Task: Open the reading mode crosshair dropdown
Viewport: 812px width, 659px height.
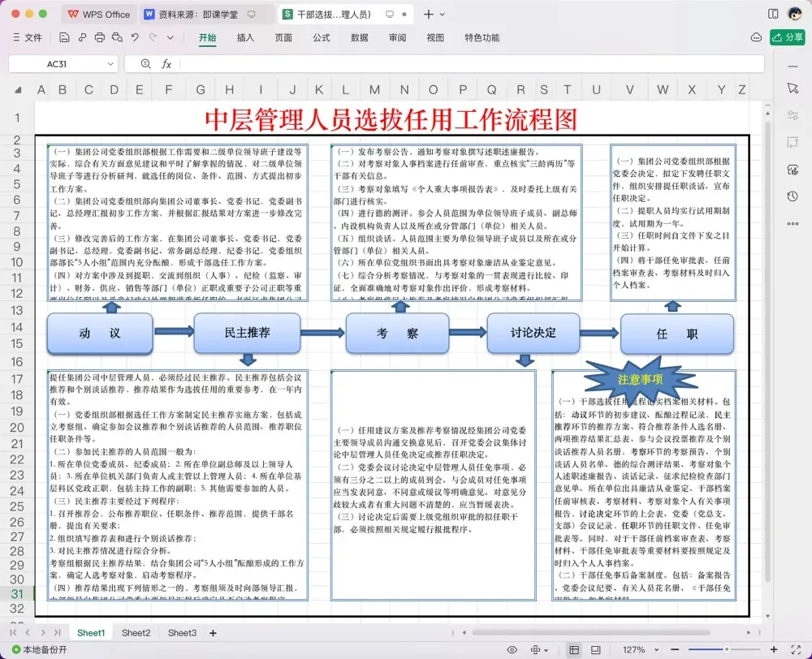Action: click(x=538, y=650)
